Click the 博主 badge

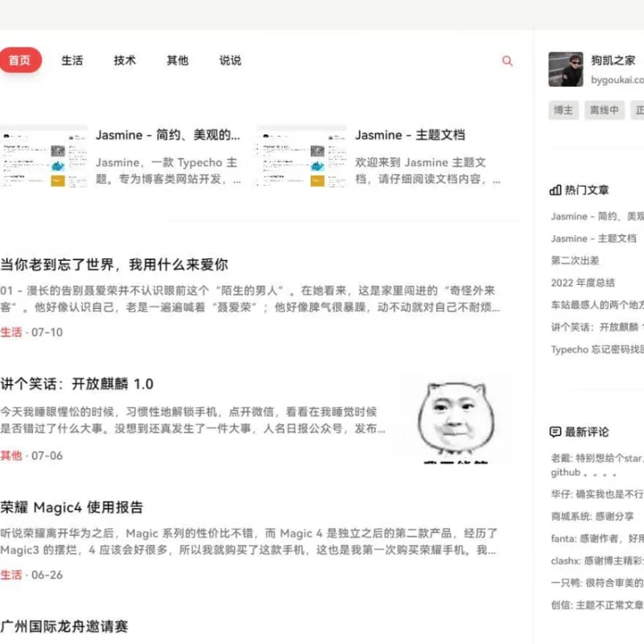[563, 110]
